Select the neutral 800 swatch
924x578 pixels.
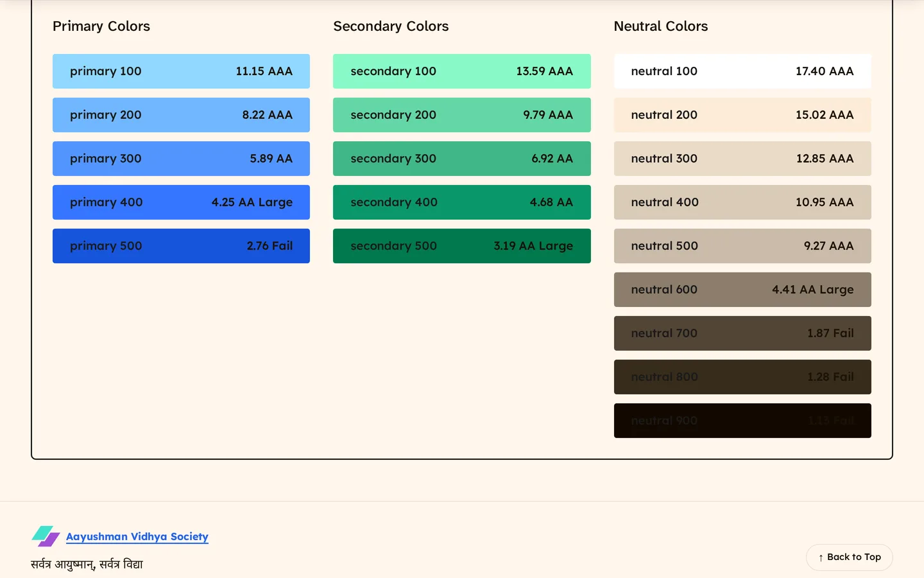(742, 377)
